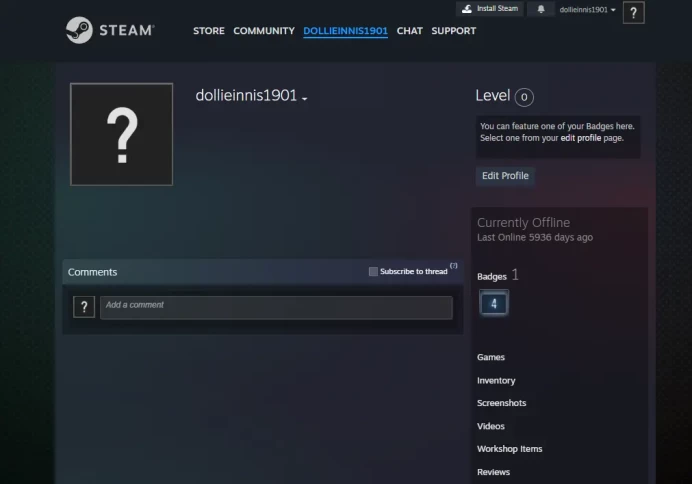Enable Subscribe to thread checkbox
This screenshot has width=692, height=484.
point(373,271)
